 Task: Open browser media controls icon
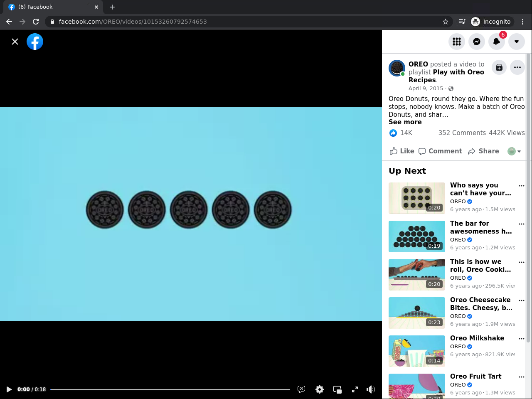click(x=462, y=22)
